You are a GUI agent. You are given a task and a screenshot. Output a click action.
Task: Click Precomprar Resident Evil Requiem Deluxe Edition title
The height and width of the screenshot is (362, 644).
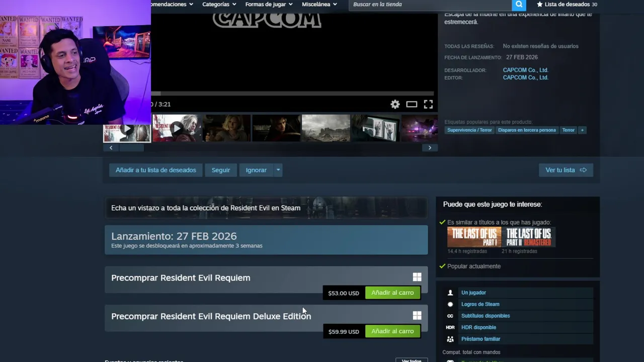click(211, 316)
